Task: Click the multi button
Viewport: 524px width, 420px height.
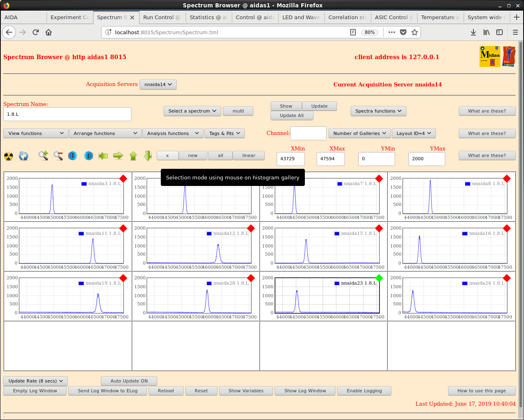Action: coord(238,111)
